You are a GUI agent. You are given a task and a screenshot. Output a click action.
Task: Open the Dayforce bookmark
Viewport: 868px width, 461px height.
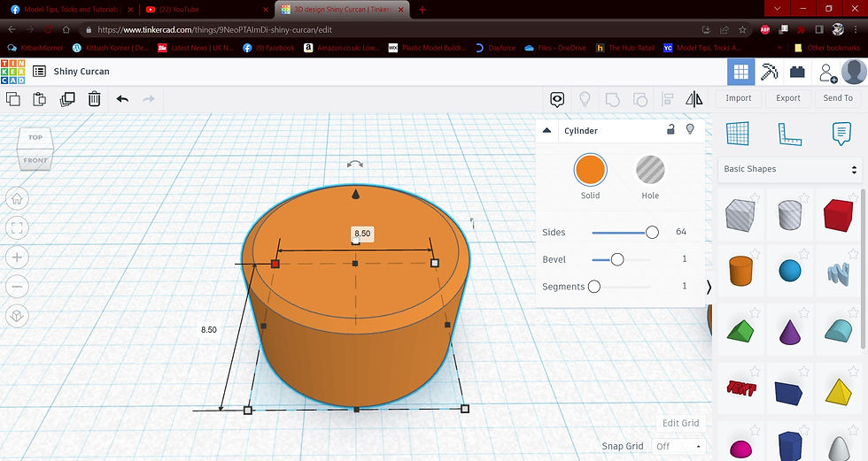tap(495, 48)
